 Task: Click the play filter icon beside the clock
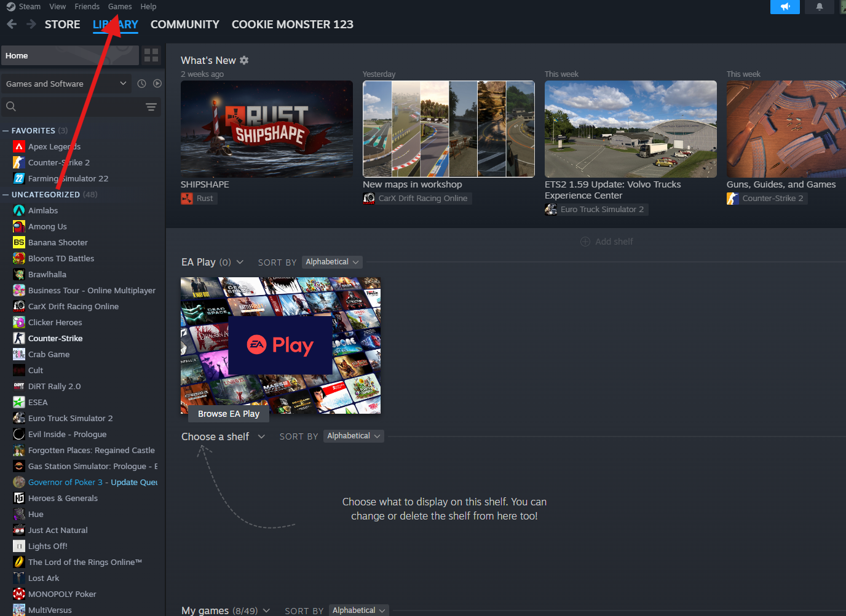[157, 83]
